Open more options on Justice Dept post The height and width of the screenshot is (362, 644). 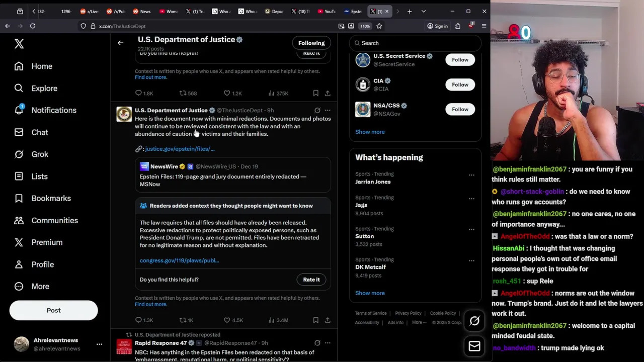328,110
